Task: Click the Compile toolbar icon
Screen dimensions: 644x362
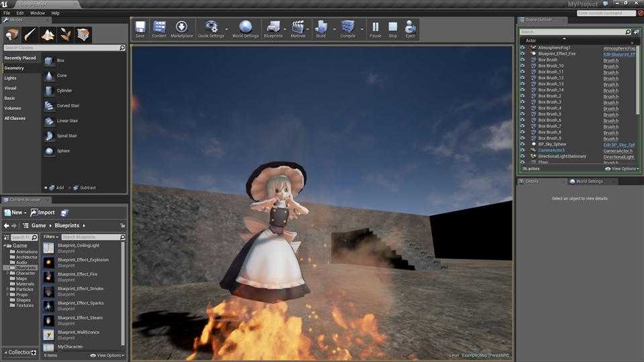Action: point(347,29)
